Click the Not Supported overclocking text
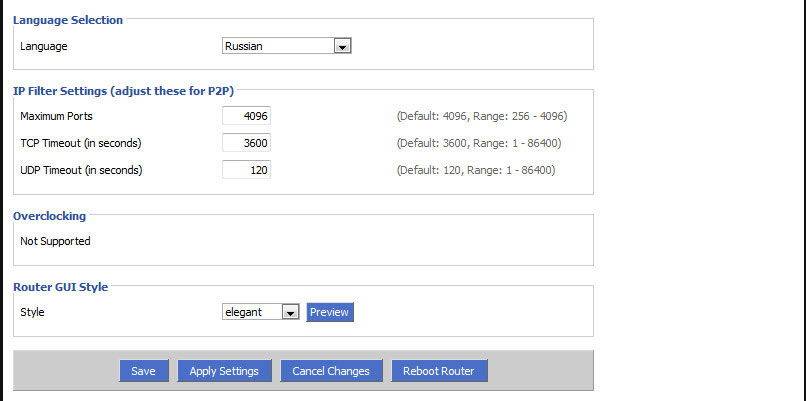Screen dimensions: 806x401 (x=55, y=241)
